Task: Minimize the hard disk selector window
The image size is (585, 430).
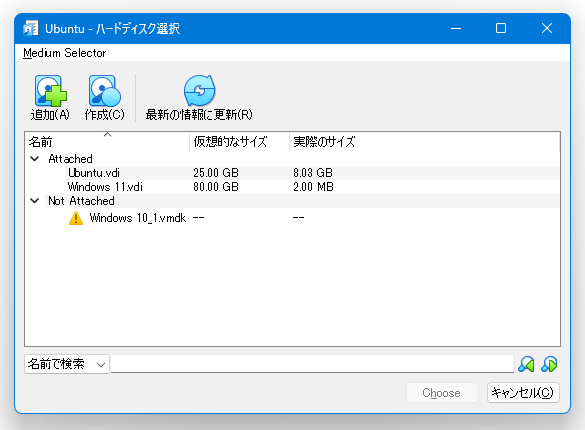Action: coord(456,28)
